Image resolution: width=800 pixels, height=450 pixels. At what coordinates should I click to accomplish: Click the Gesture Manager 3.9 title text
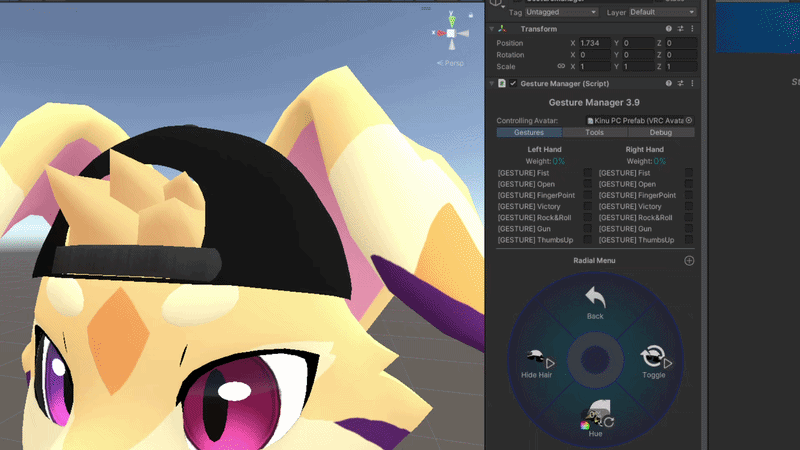(594, 103)
